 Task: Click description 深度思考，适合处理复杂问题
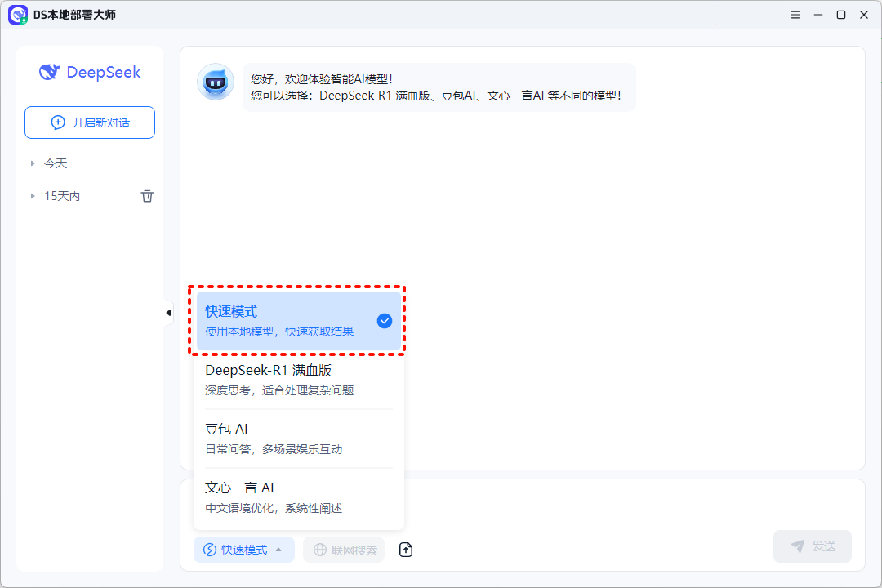[x=279, y=390]
